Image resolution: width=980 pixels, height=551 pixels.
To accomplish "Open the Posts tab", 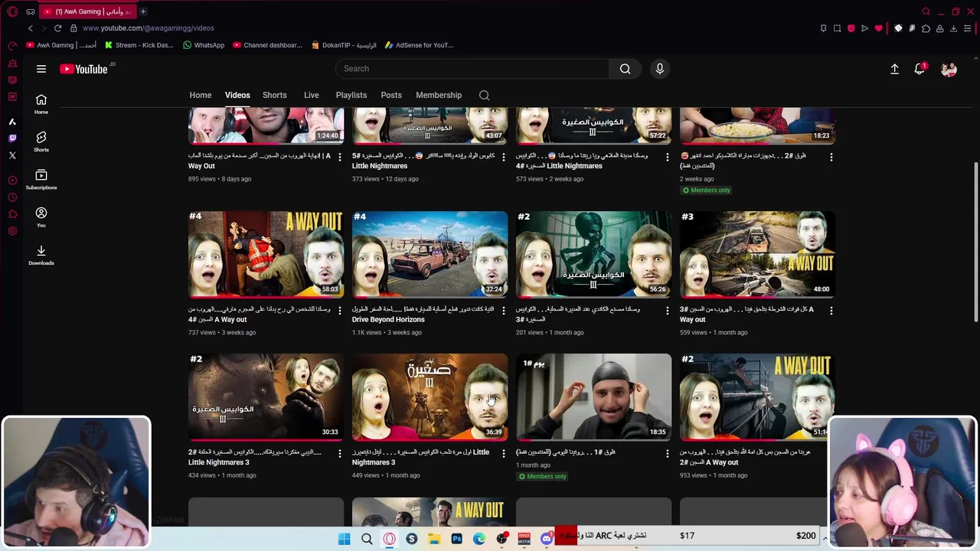I will (x=391, y=95).
